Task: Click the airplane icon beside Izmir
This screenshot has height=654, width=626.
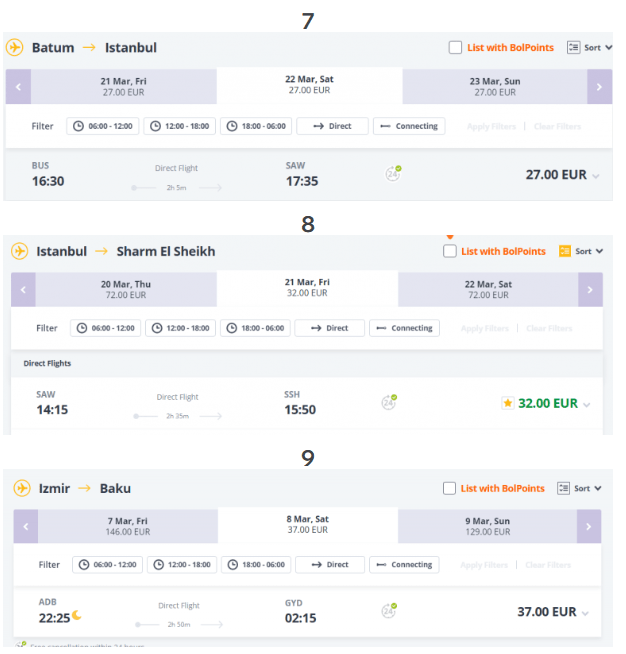Action: coord(22,488)
